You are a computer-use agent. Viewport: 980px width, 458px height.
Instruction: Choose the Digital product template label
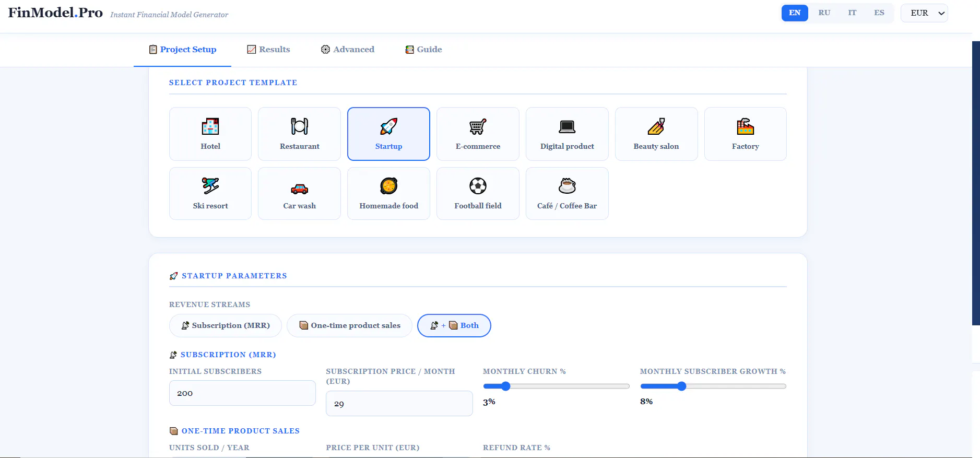pos(567,146)
